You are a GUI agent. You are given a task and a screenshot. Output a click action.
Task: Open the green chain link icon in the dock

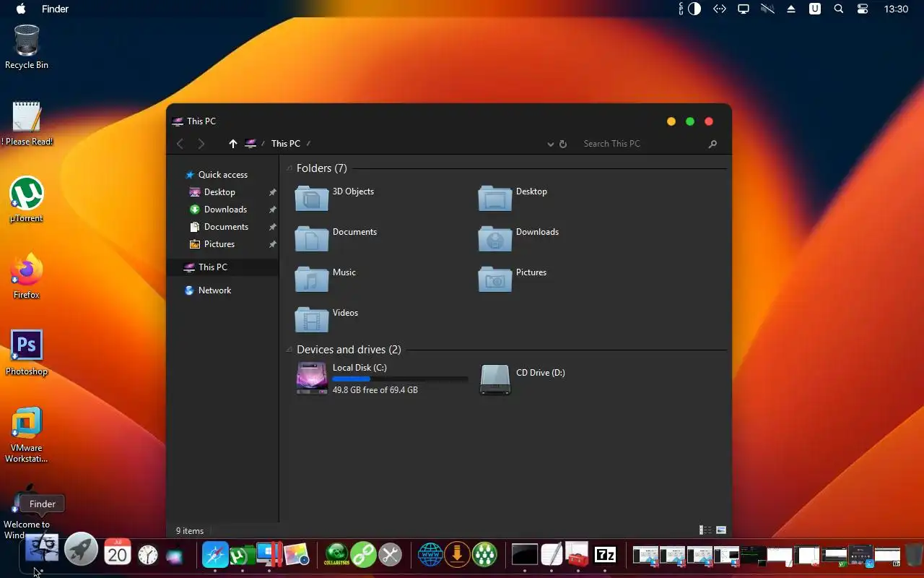pos(364,555)
